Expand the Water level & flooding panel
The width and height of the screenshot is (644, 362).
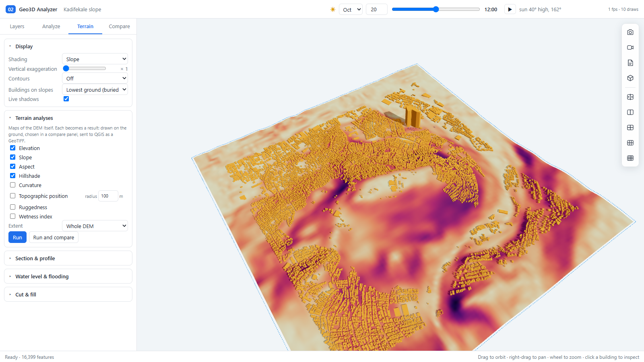tap(68, 276)
